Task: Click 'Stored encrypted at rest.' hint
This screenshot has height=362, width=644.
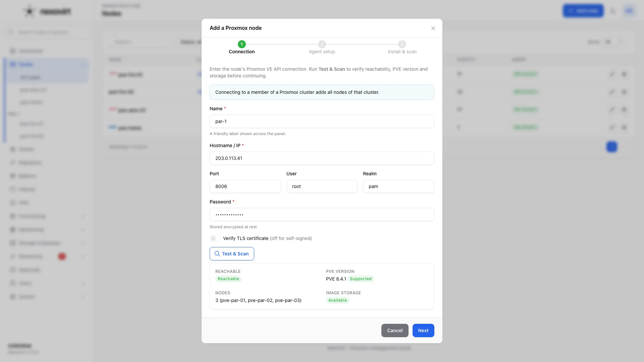Action: point(234,227)
